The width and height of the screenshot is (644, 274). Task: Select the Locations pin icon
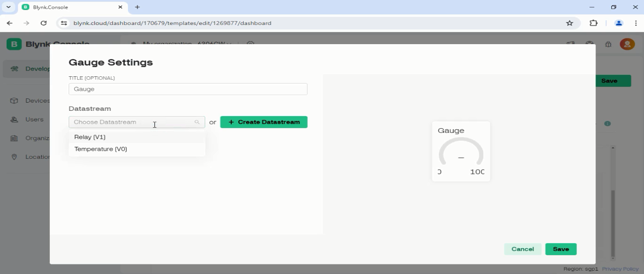tap(14, 157)
